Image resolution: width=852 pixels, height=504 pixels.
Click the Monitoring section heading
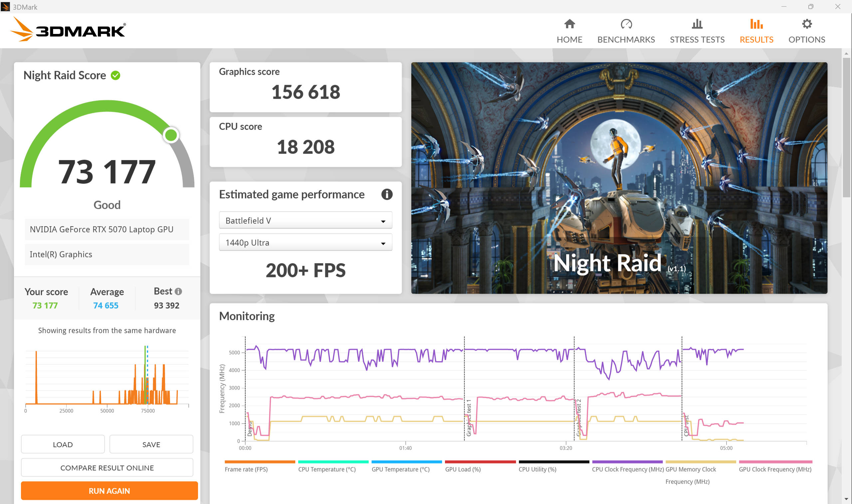247,316
